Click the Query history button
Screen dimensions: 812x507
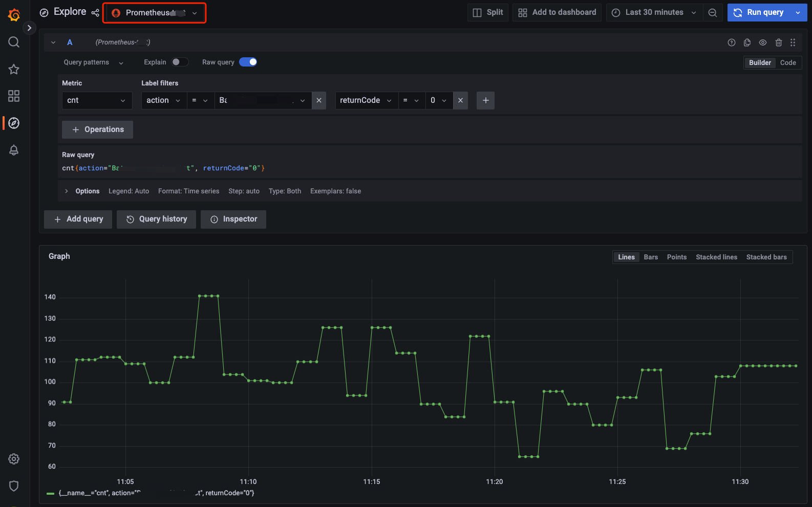[156, 219]
